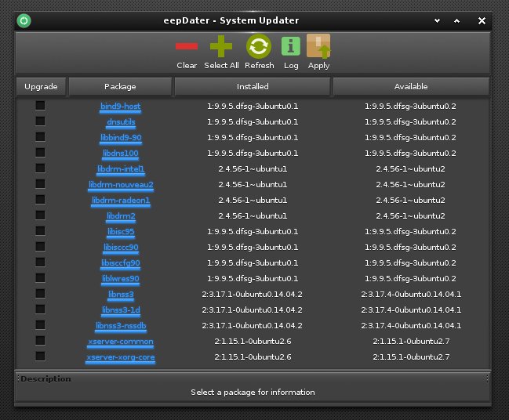
Task: Select the libbind9-90 package link
Action: pyautogui.click(x=121, y=137)
